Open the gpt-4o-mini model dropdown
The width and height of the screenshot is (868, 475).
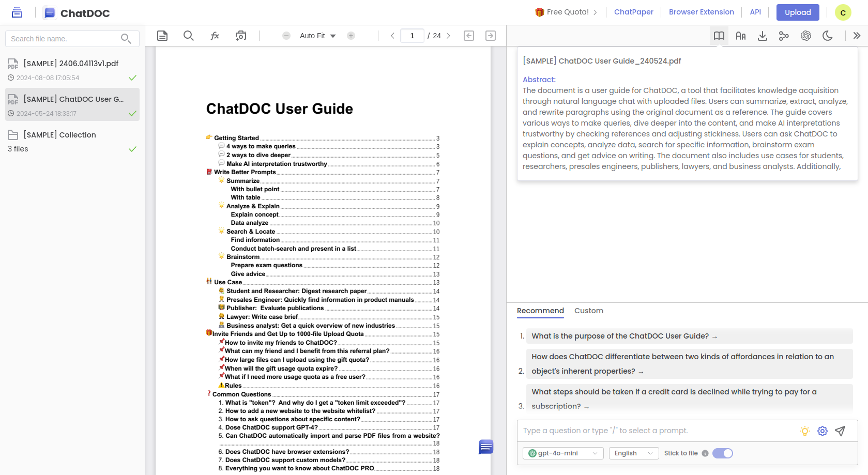coord(563,453)
